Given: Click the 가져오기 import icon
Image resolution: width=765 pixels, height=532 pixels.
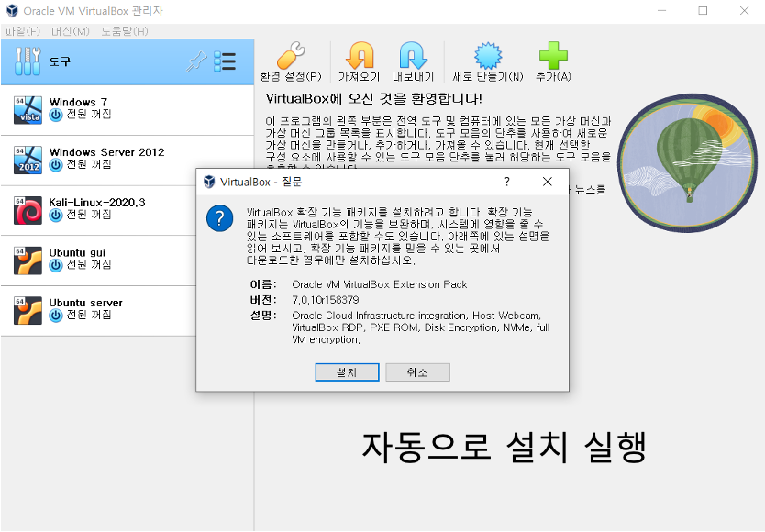Looking at the screenshot, I should point(360,55).
